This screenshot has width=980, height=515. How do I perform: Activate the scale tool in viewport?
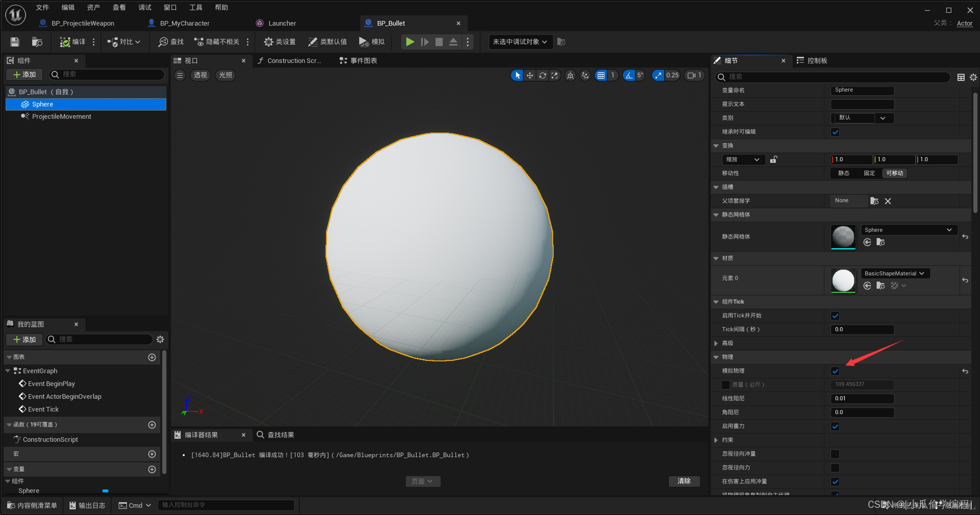(555, 75)
